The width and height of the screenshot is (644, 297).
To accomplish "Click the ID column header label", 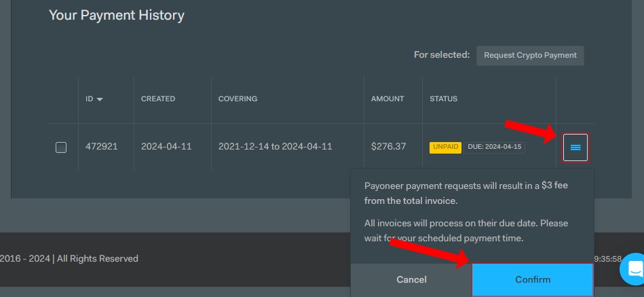I will click(x=89, y=99).
